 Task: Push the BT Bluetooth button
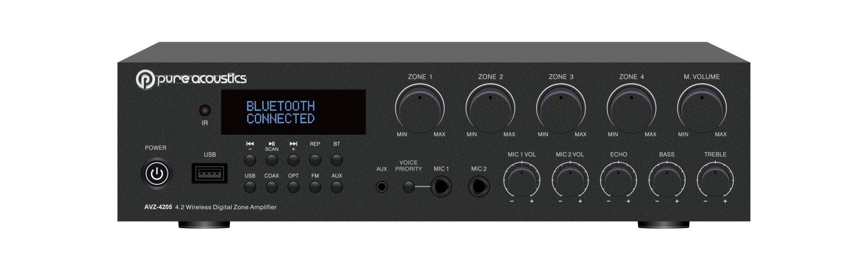[337, 160]
